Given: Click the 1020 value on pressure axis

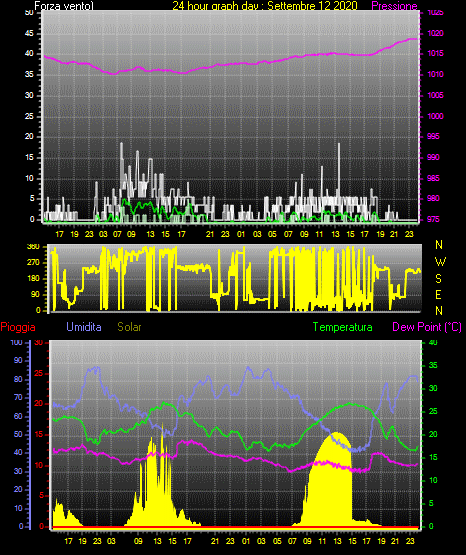Looking at the screenshot, I should coord(435,33).
